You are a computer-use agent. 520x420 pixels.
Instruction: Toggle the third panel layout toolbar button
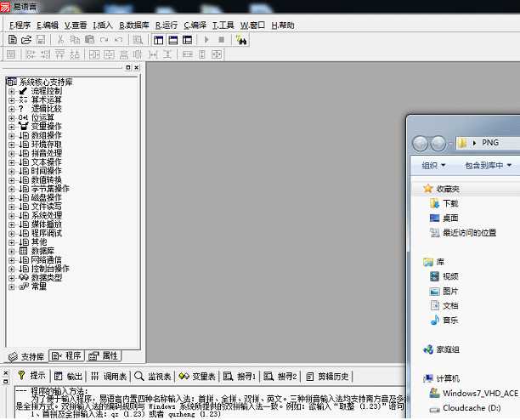[188, 40]
